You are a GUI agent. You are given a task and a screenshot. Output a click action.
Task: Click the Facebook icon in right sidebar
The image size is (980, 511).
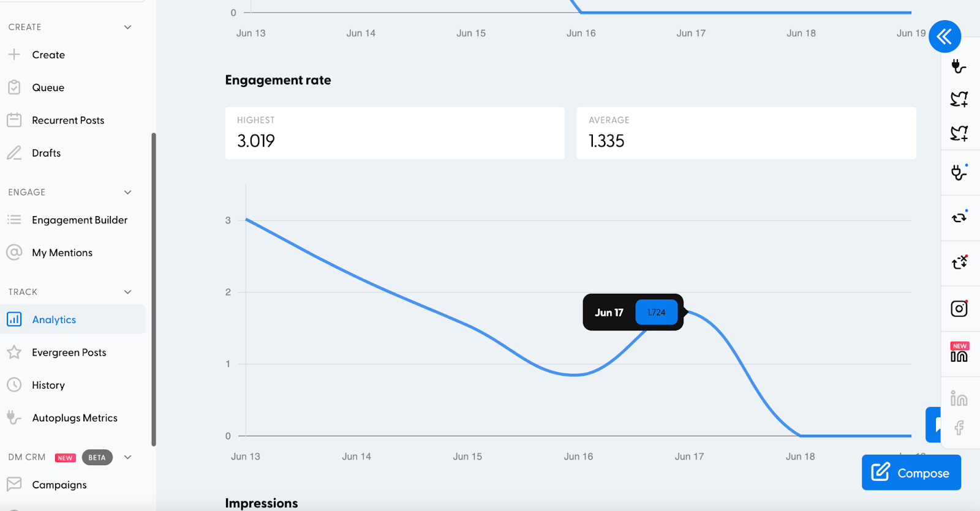click(959, 427)
